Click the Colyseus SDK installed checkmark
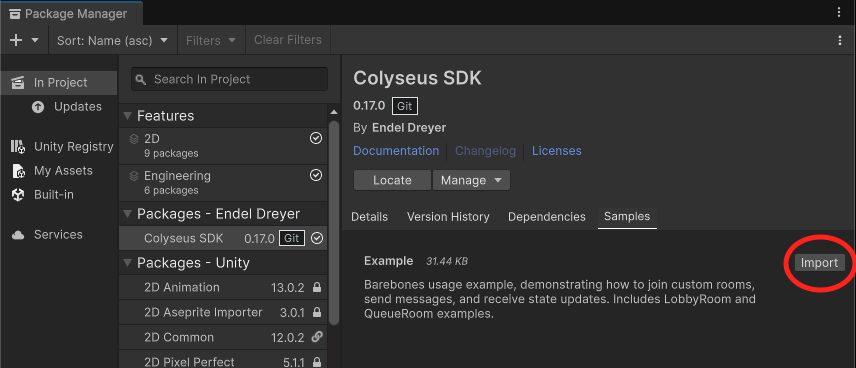Screen dimensions: 856x368 coord(317,239)
